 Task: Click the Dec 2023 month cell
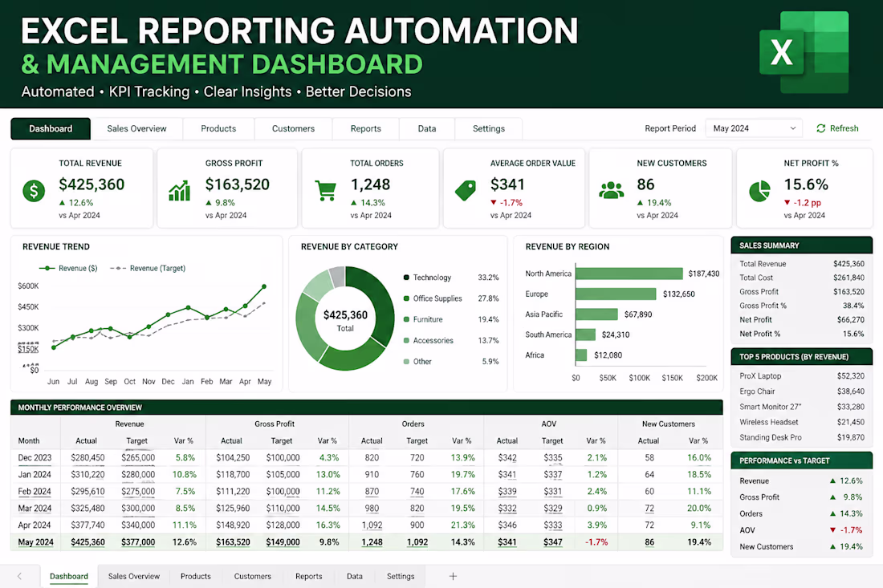(35, 457)
